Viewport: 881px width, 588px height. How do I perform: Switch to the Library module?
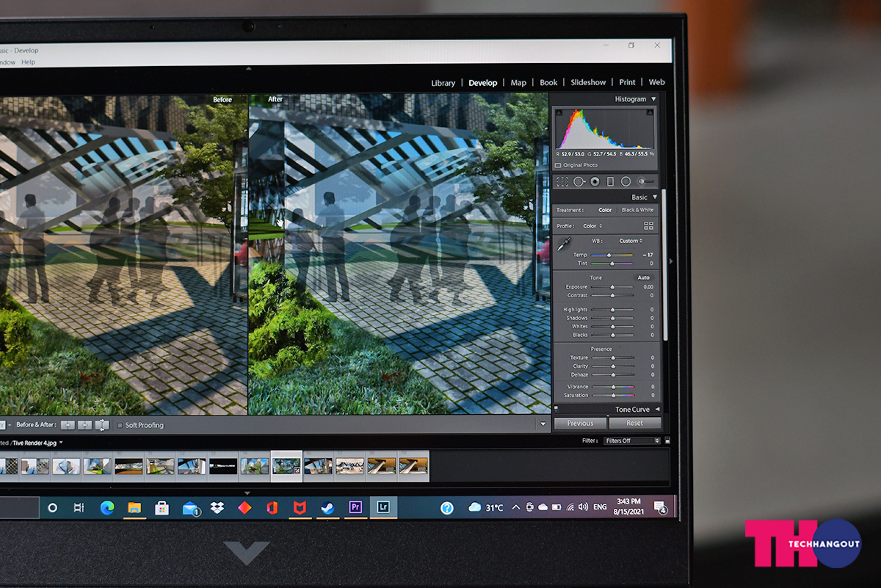[x=443, y=83]
